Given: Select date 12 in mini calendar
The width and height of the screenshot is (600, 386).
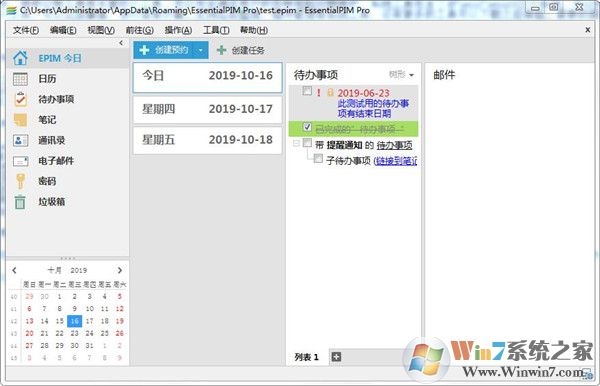Looking at the screenshot, I should 119,309.
